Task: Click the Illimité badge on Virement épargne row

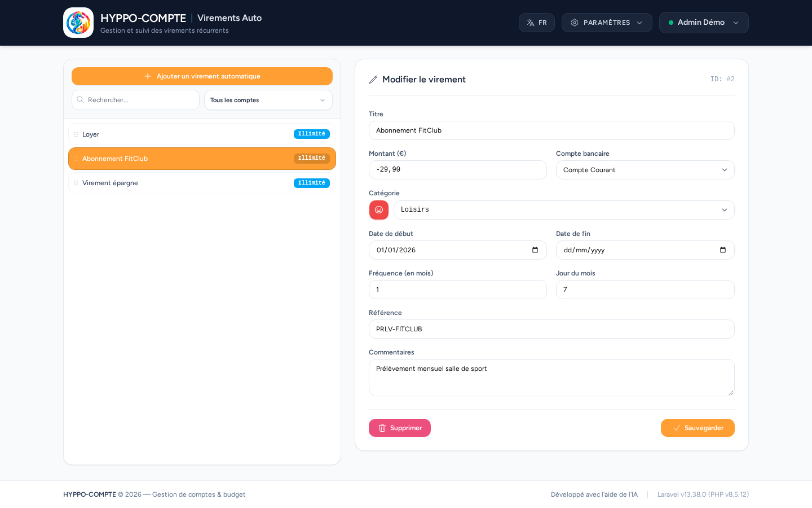Action: (312, 183)
